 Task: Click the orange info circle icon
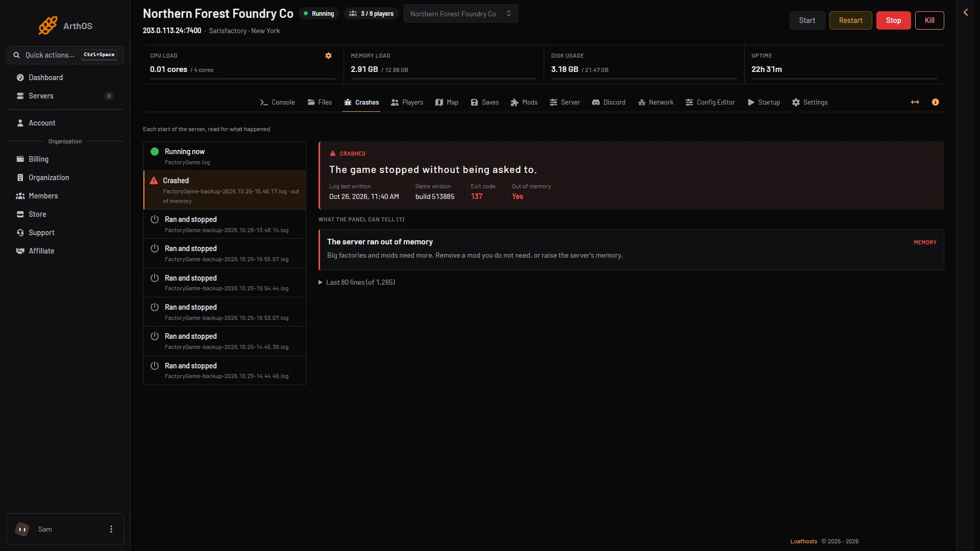point(935,102)
